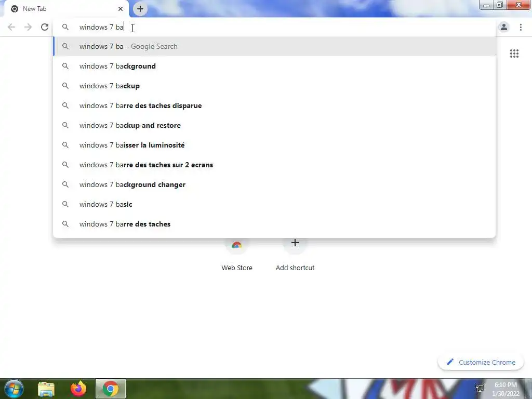The width and height of the screenshot is (532, 399).
Task: Pick 'windows 7 baisser la luminosité' suggestion
Action: coord(274,145)
